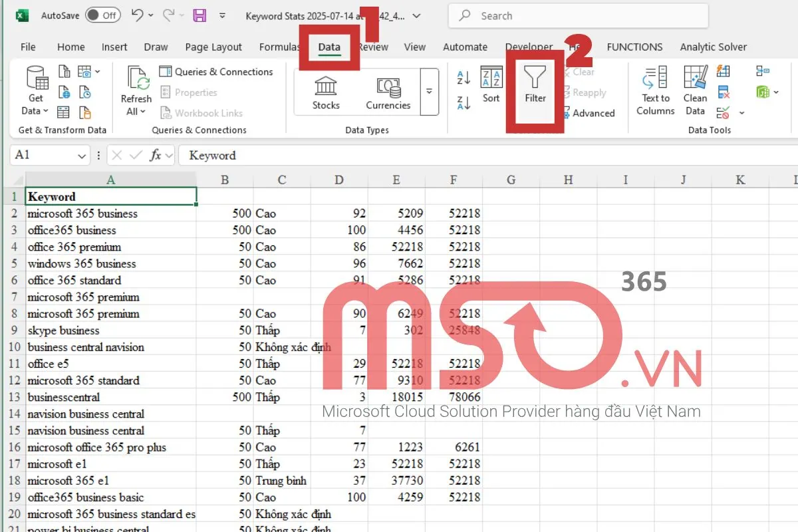Switch to the Page Layout tab
Viewport: 798px width, 532px height.
[213, 47]
